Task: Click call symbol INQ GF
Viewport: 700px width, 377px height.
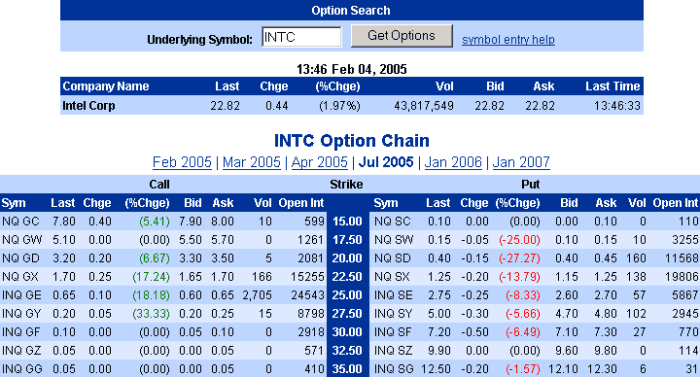Action: [x=21, y=332]
